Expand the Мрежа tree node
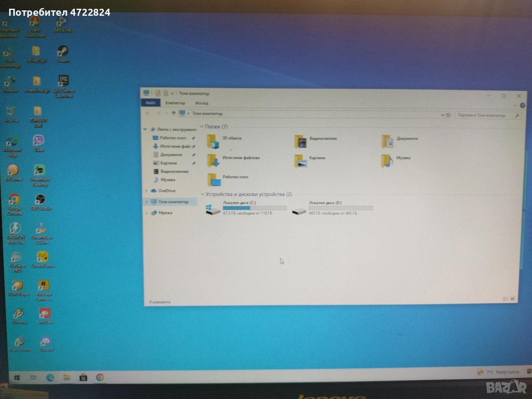The image size is (532, 399). tap(146, 213)
